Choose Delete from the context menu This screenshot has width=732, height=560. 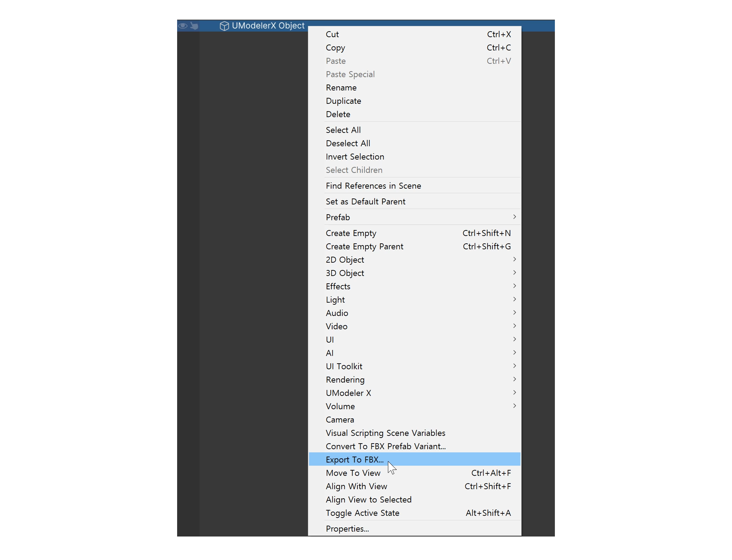pos(415,114)
